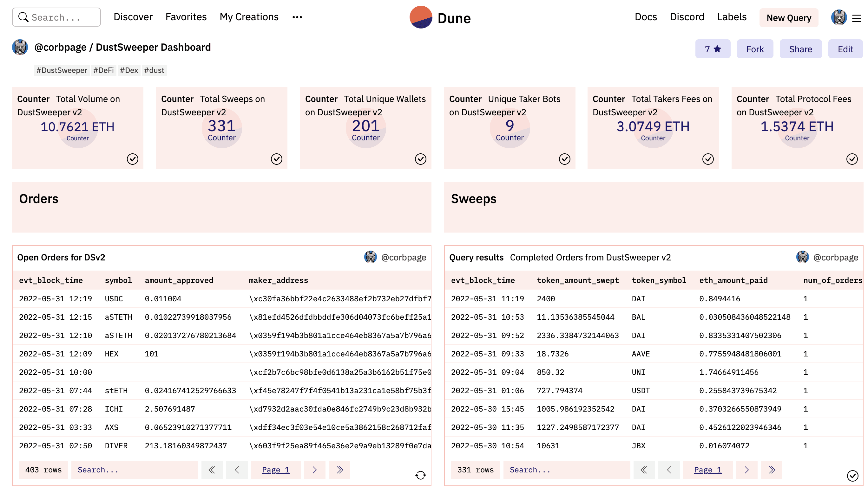868x493 pixels.
Task: Click the Share button to share dashboard
Action: pos(801,49)
